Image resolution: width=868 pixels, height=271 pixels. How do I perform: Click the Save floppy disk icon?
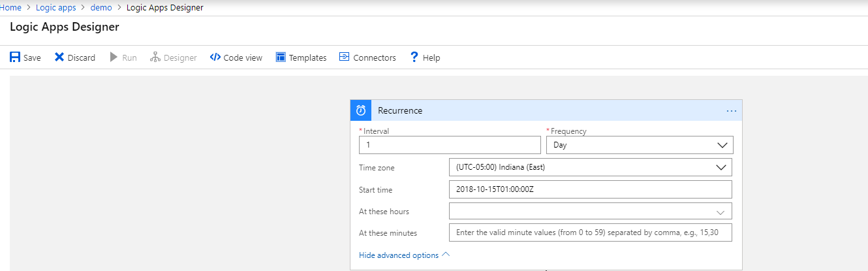(14, 57)
